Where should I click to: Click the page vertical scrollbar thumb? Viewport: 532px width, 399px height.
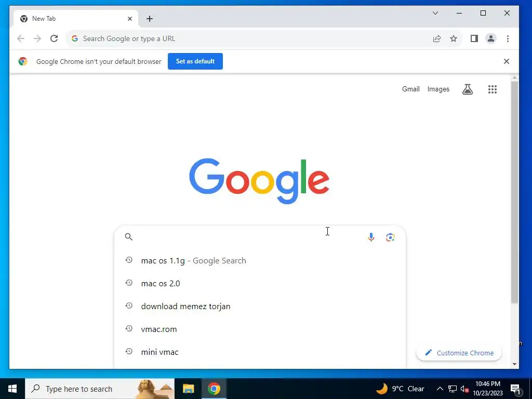click(514, 192)
